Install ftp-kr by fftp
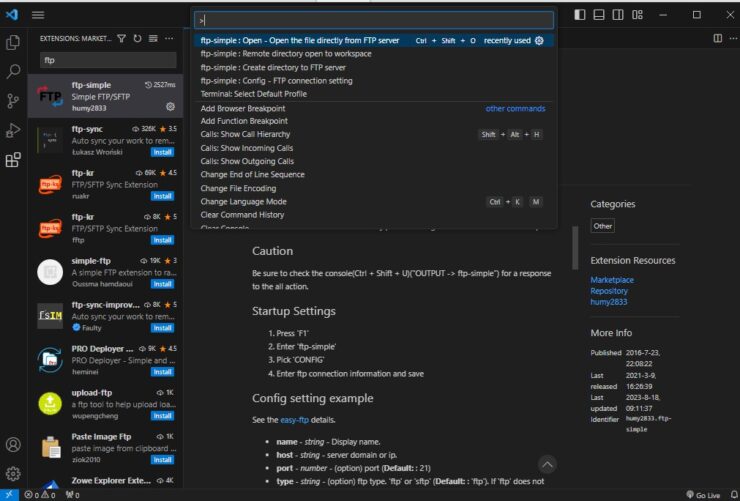The height and width of the screenshot is (501, 740). tap(162, 240)
